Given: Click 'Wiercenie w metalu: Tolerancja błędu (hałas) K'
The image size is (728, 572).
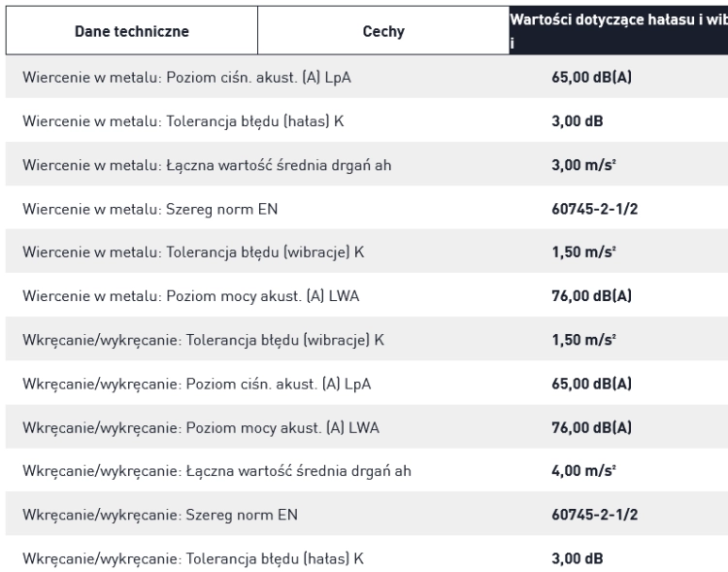Looking at the screenshot, I should [182, 121].
